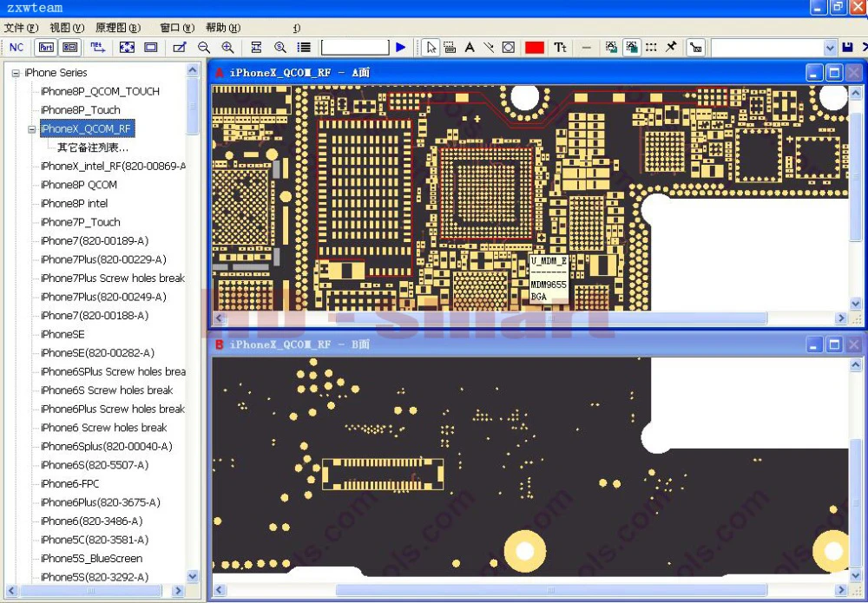Click the fit-to-window arrows icon
Viewport: 868px width, 603px height.
coord(127,48)
